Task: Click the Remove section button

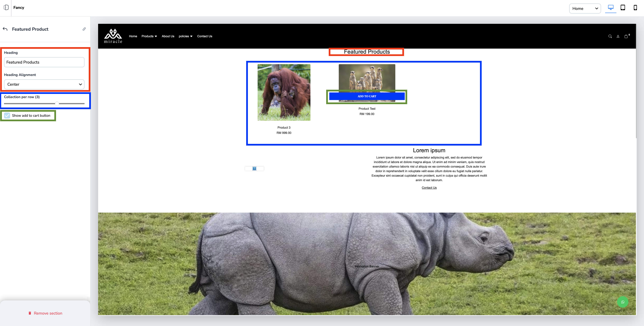Action: click(45, 313)
